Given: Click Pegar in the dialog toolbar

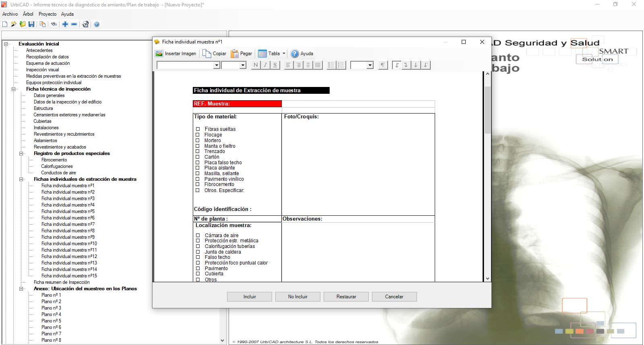Looking at the screenshot, I should (242, 54).
